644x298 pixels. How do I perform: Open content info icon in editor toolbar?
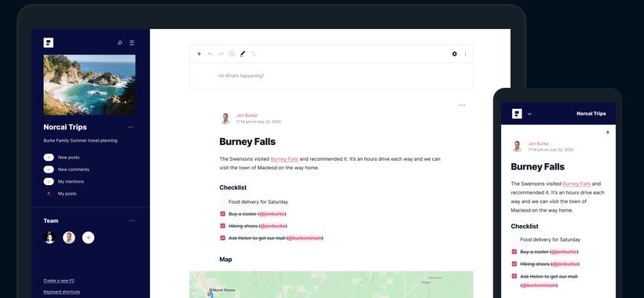232,53
